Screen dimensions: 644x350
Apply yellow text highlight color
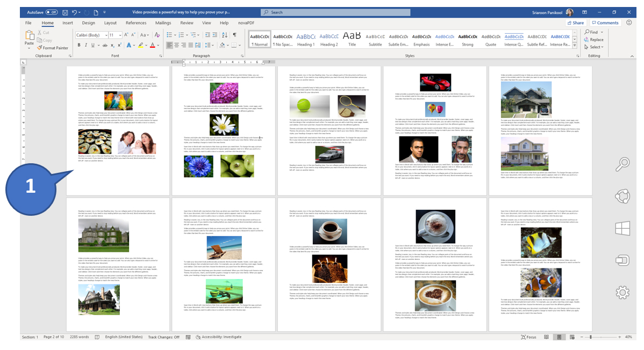pos(140,45)
